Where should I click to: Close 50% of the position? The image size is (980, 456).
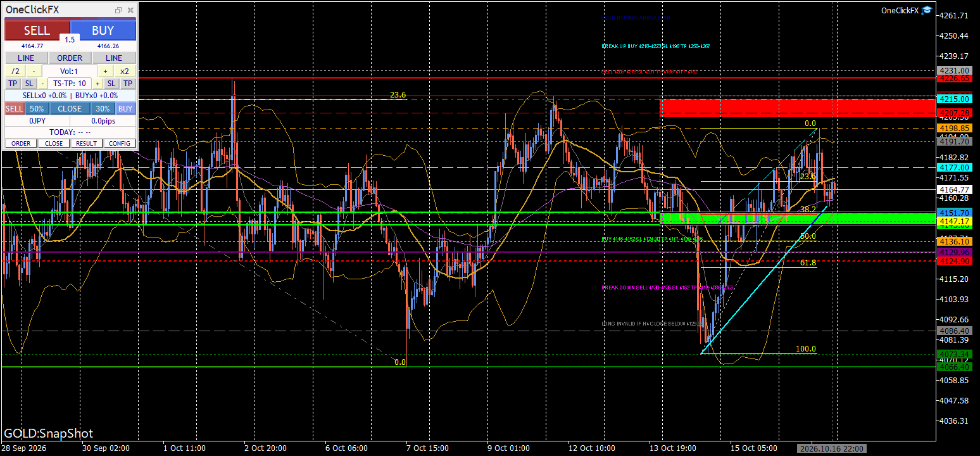[x=37, y=108]
